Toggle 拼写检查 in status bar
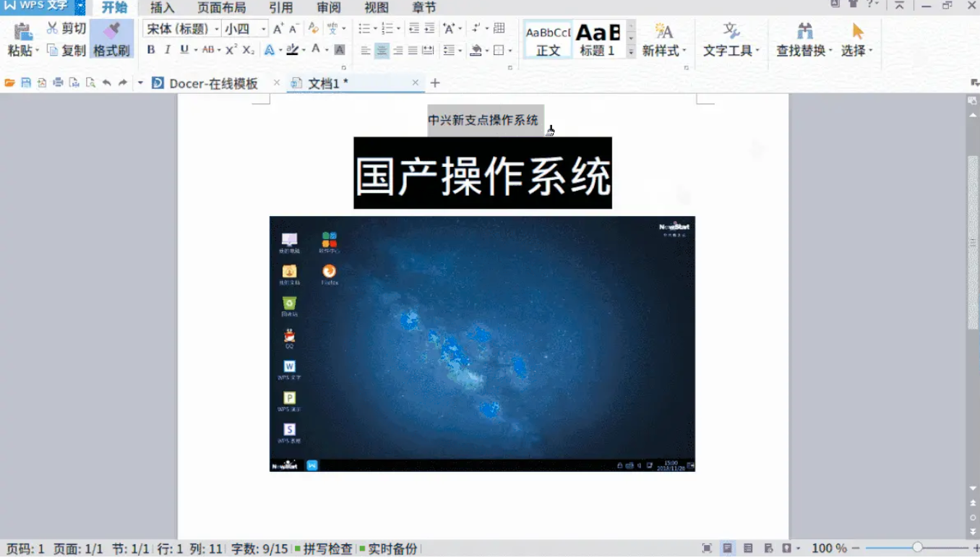Image resolution: width=980 pixels, height=558 pixels. (x=324, y=549)
